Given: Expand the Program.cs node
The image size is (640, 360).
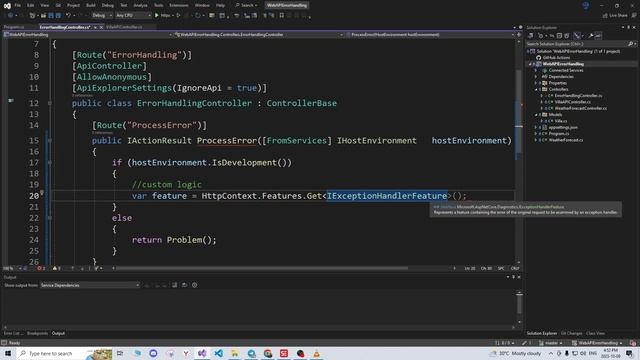Looking at the screenshot, I should 536,133.
